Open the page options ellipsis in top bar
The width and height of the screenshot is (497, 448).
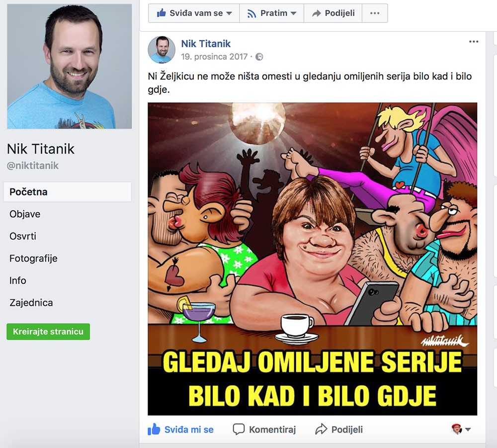click(375, 13)
